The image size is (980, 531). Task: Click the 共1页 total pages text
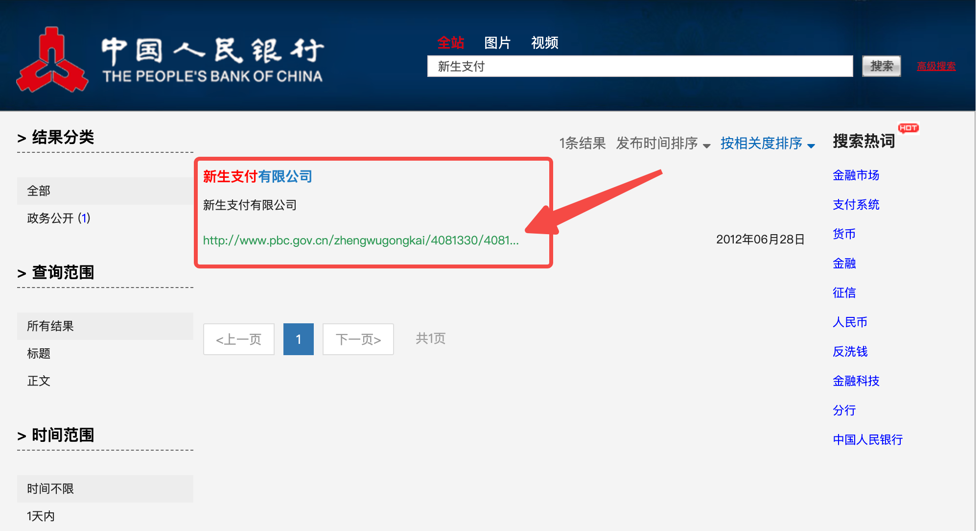pos(431,338)
